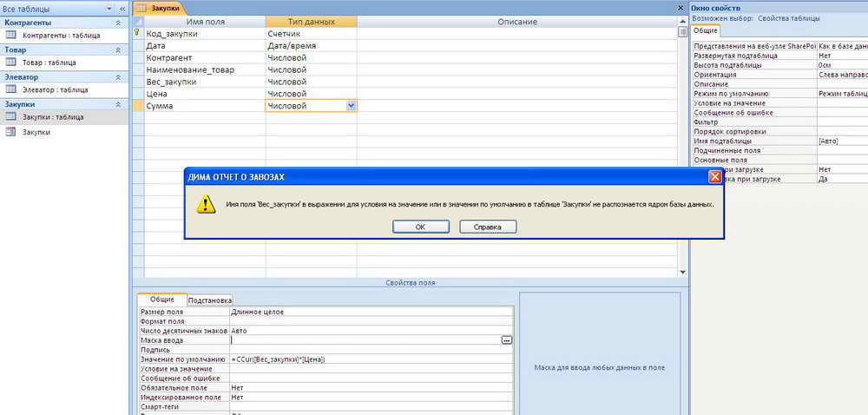868x415 pixels.
Task: Click the Справка button in the dialog
Action: tap(488, 227)
